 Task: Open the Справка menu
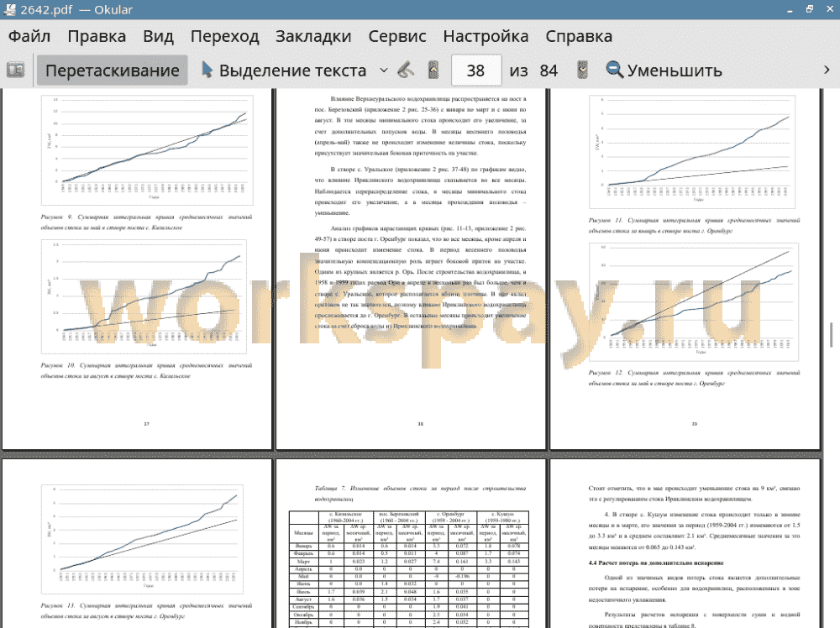click(579, 36)
